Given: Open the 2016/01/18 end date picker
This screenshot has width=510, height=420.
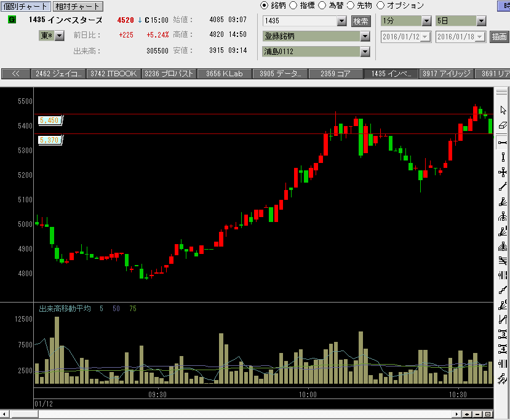Looking at the screenshot, I should 480,37.
